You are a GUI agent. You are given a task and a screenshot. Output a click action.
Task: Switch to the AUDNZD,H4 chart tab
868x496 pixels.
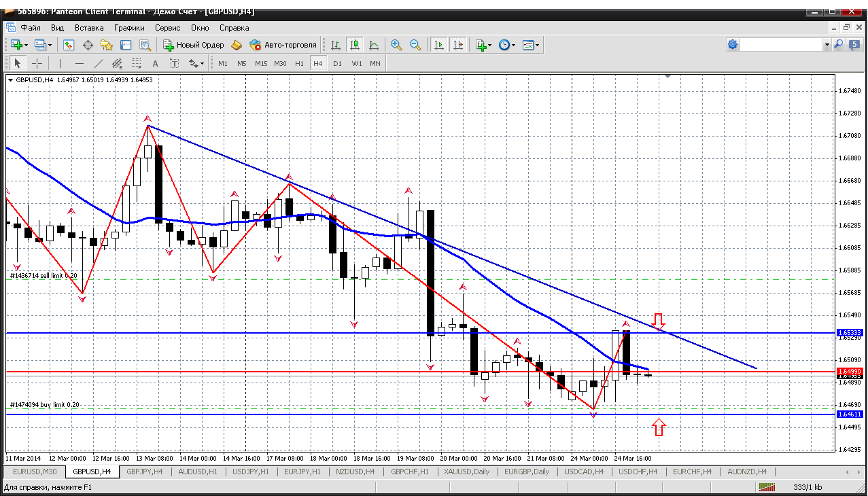(747, 472)
